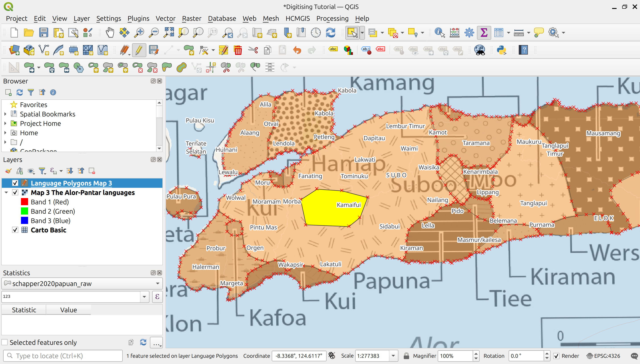Viewport: 640px width, 364px height.
Task: Click the EPSG:4326 CRS button
Action: (603, 356)
